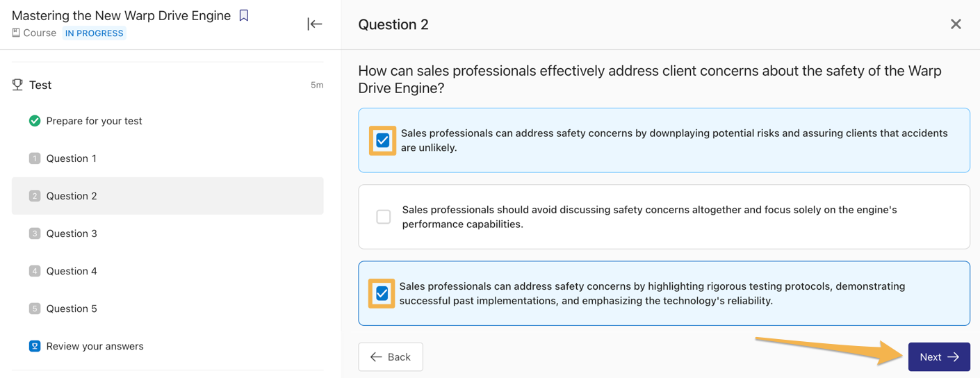
Task: Click the IN PROGRESS status badge
Action: pos(94,33)
